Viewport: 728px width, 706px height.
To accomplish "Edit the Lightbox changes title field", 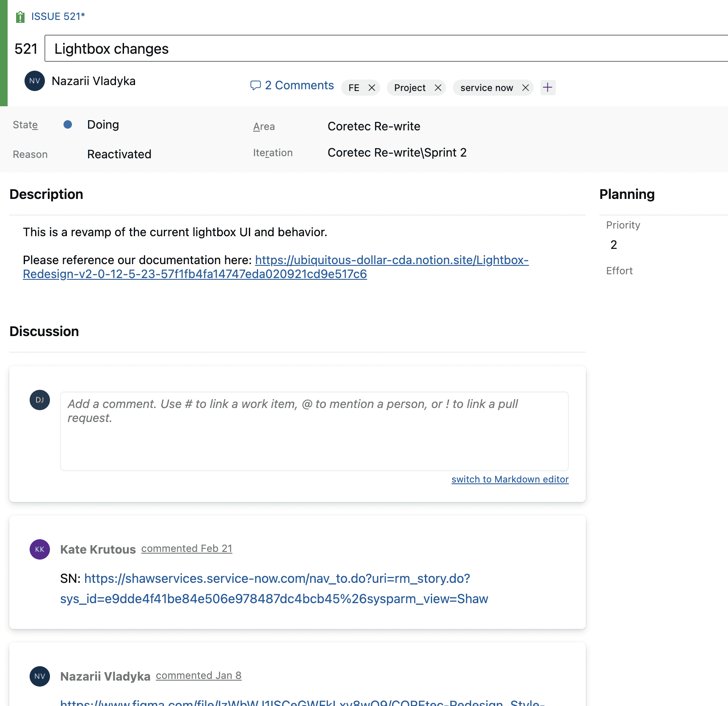I will point(386,49).
